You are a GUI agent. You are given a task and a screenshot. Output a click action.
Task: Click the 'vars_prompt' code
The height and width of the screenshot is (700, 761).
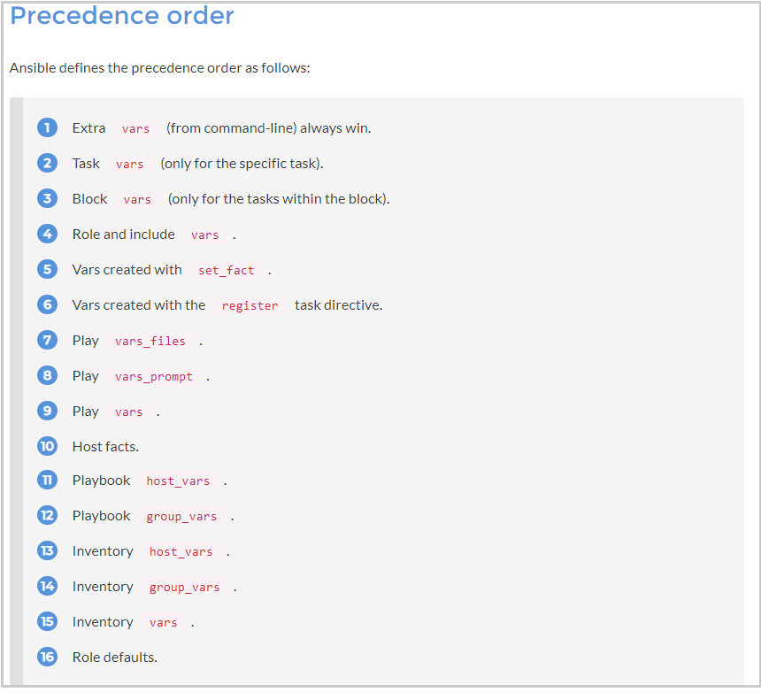click(154, 377)
